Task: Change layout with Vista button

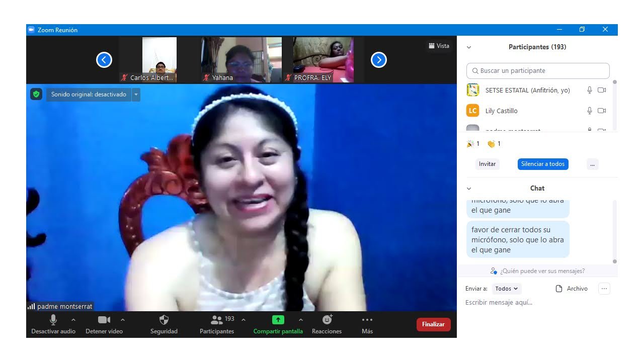Action: point(439,46)
